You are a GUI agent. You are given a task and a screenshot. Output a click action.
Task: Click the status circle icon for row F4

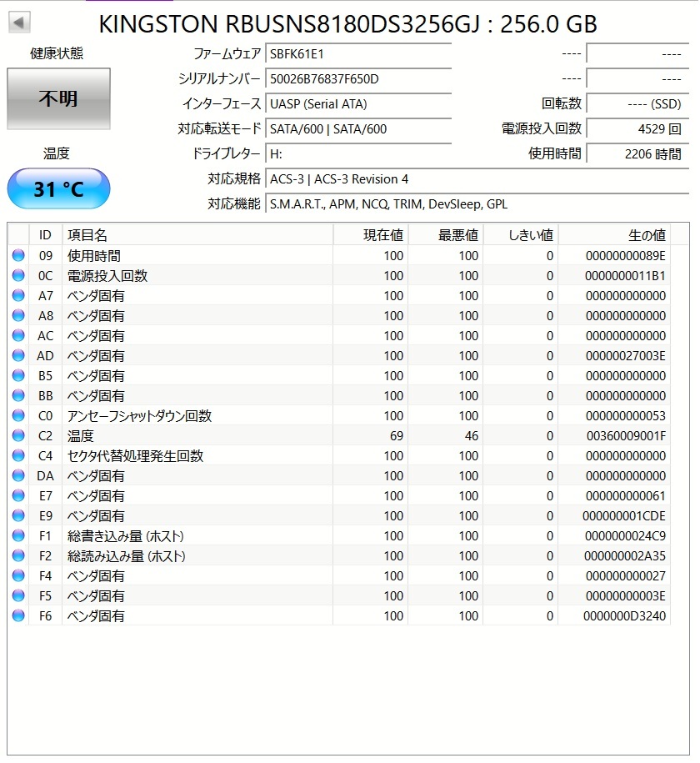pyautogui.click(x=18, y=575)
